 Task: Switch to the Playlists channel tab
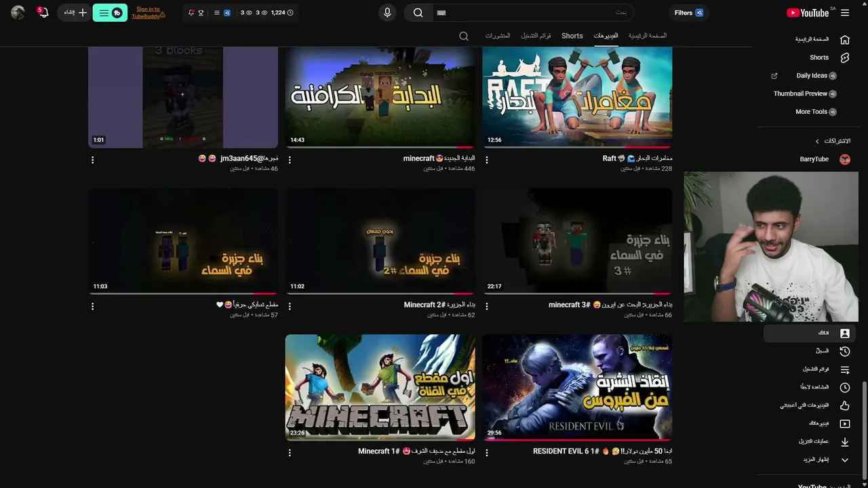click(536, 36)
